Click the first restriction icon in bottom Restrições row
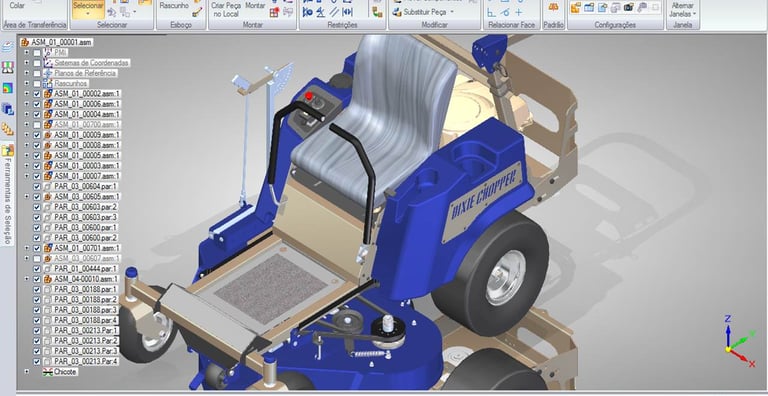768x396 pixels. [308, 12]
